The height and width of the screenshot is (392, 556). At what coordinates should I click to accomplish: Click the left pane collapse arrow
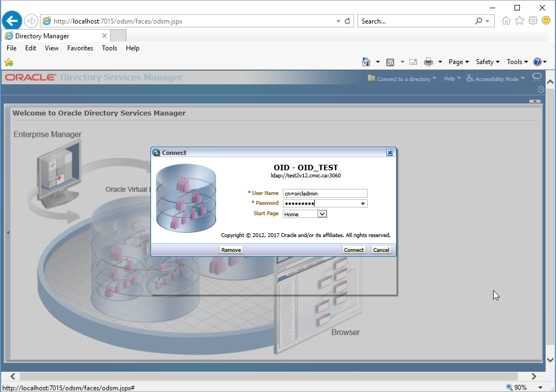tap(8, 233)
